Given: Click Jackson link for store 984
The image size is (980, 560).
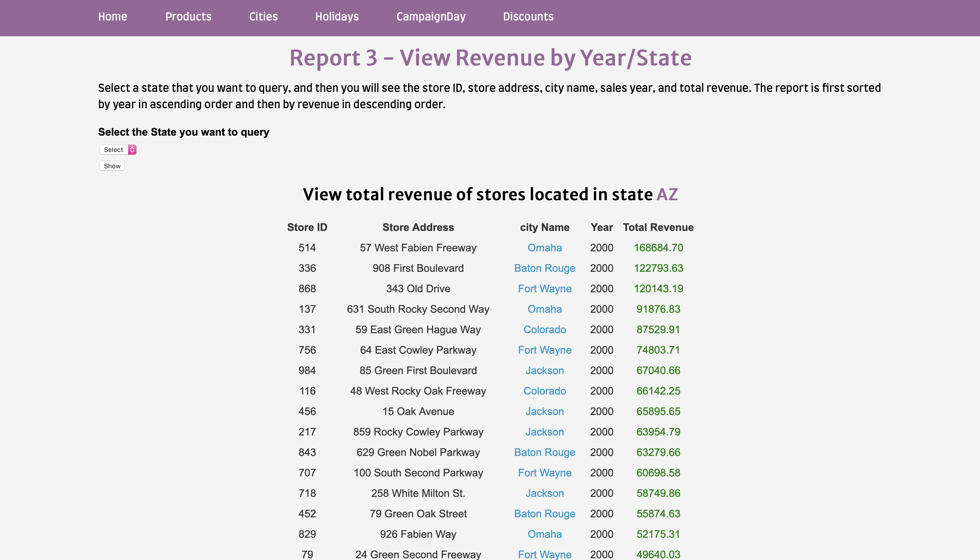Looking at the screenshot, I should [544, 370].
